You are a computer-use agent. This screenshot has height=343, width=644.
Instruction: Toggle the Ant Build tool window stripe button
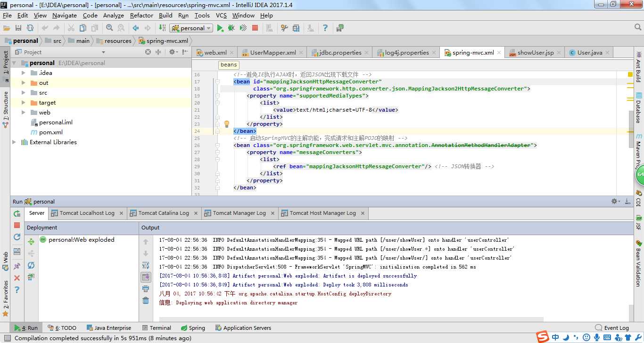tap(639, 66)
